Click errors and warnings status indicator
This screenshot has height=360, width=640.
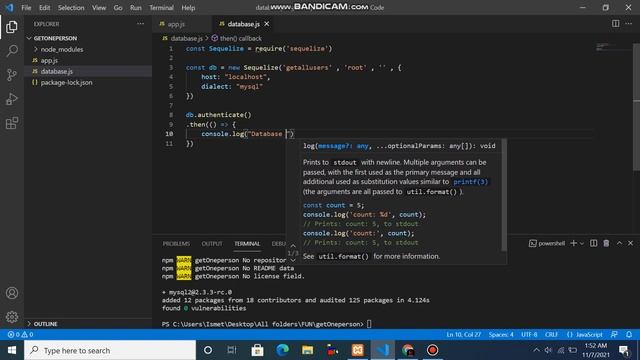tap(20, 334)
